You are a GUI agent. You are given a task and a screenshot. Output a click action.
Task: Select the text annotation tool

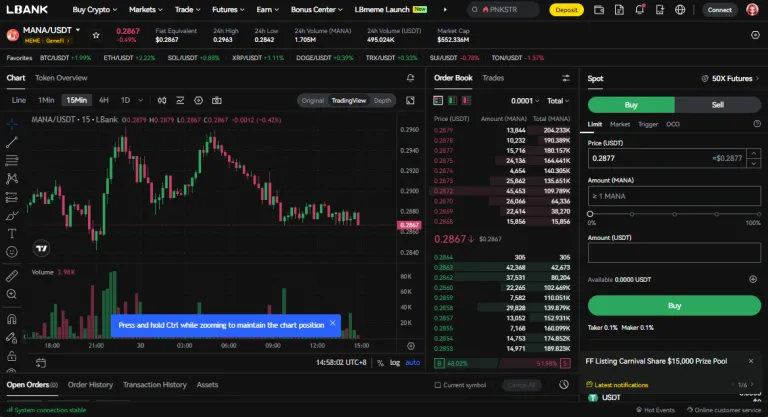pos(12,234)
